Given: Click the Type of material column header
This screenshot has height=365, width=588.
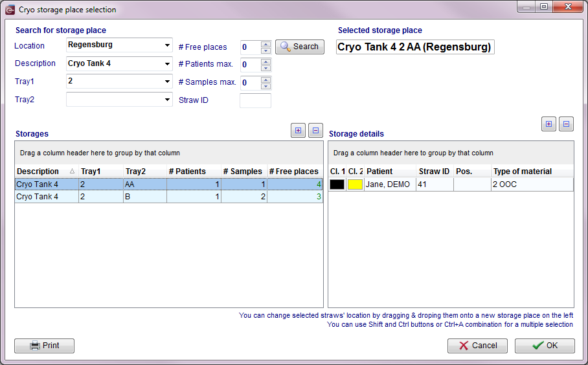Looking at the screenshot, I should [532, 171].
